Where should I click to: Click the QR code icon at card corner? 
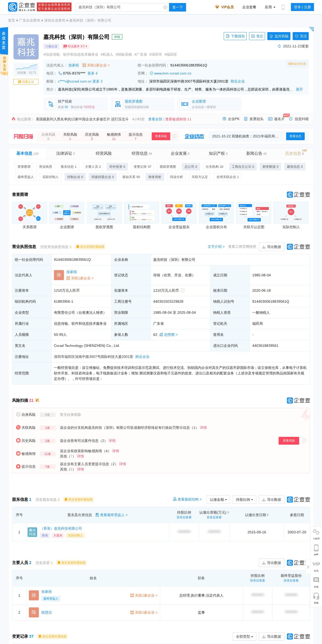(x=311, y=29)
